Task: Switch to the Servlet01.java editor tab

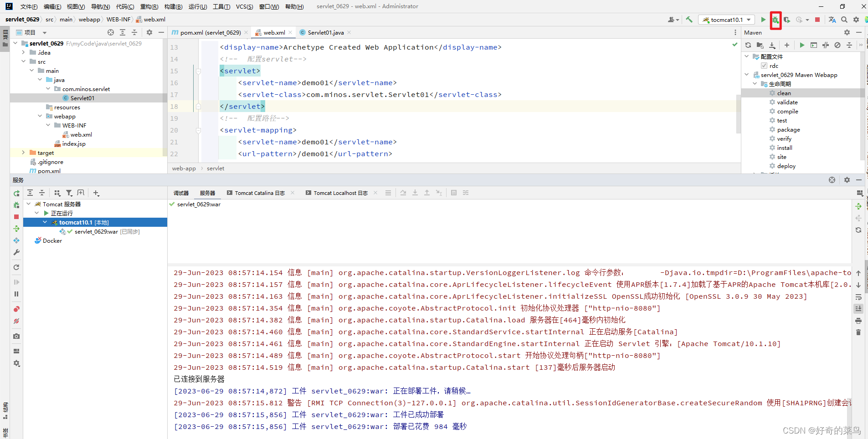Action: pyautogui.click(x=325, y=32)
